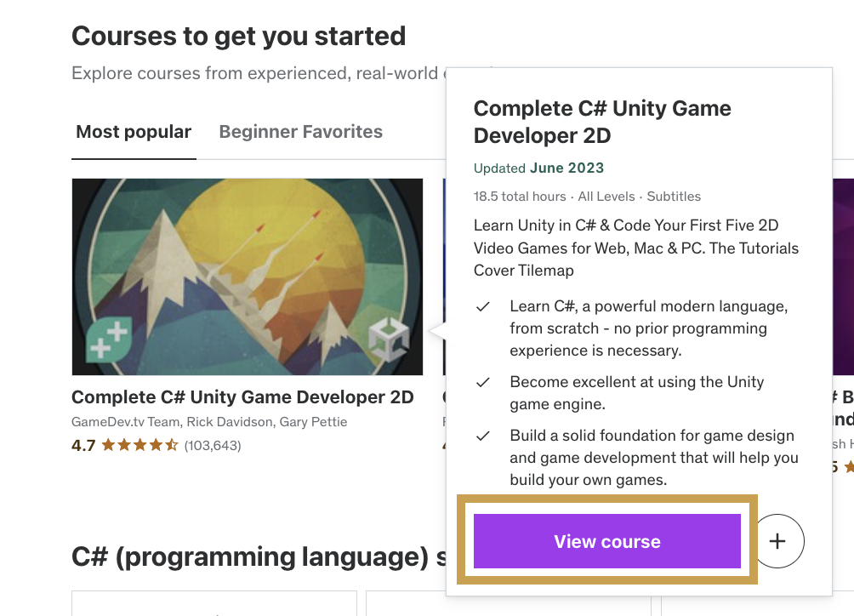
Task: Open the mountain rocket course thumbnail
Action: pos(247,277)
